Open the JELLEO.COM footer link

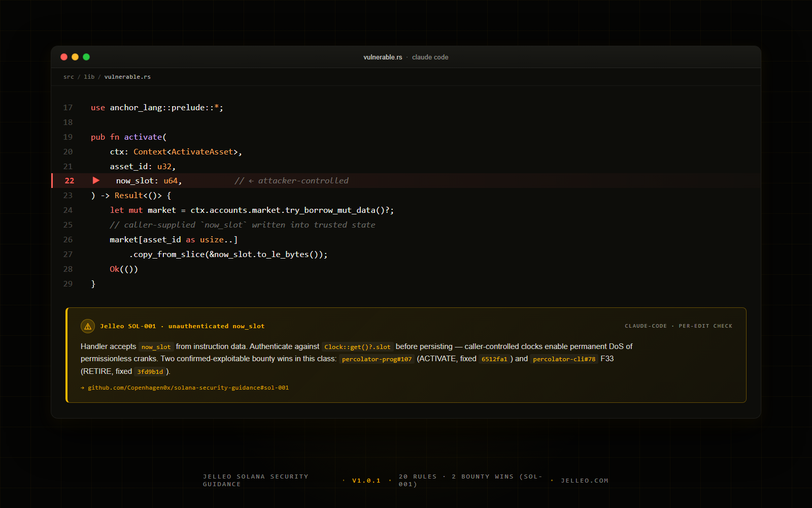tap(585, 481)
